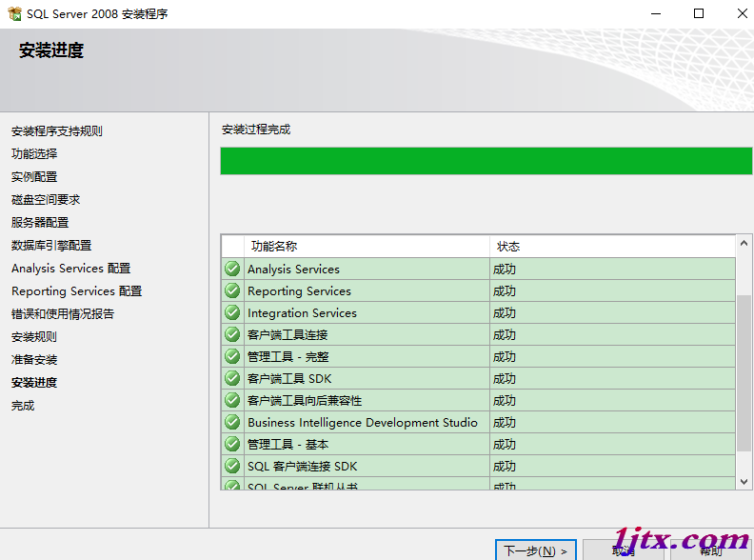Open the 安装程序支持规则 step
Screen dimensions: 754x560
(x=57, y=130)
